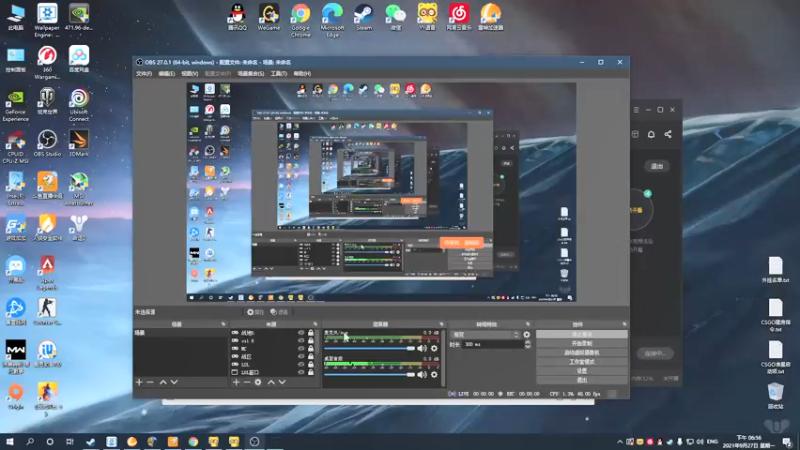Pop out the controls dock panel icon
The image size is (800, 450).
(x=624, y=324)
